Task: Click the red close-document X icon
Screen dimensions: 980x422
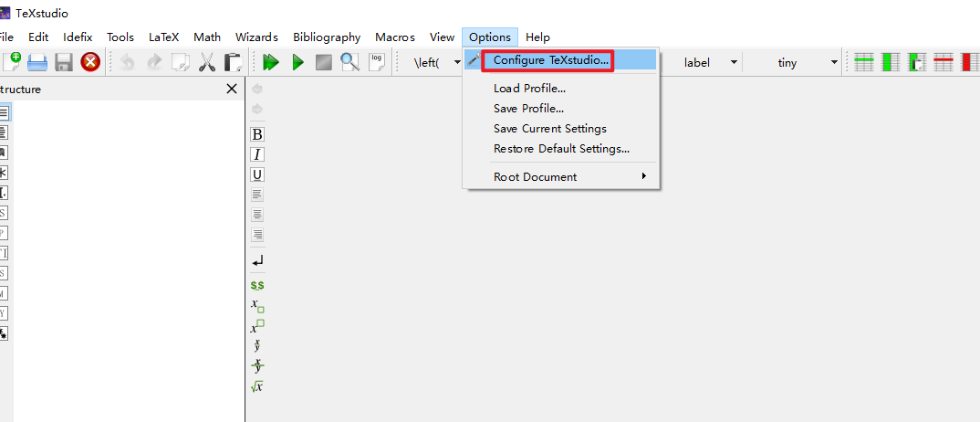Action: 90,62
